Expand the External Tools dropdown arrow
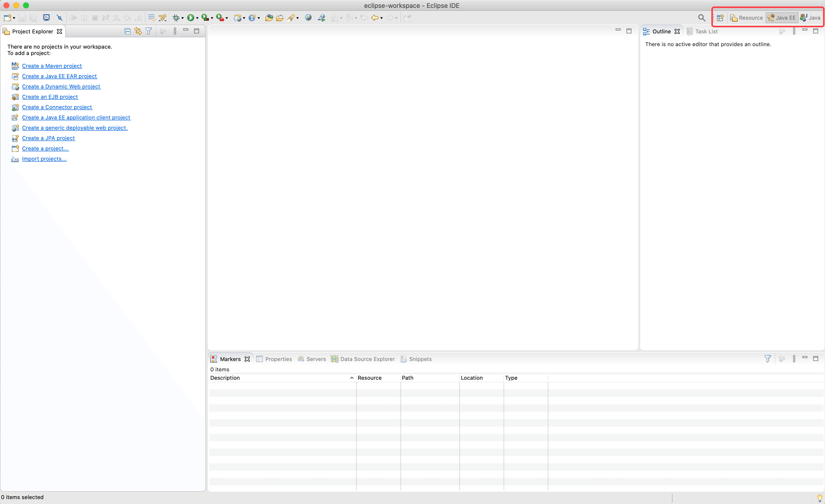 click(x=227, y=18)
